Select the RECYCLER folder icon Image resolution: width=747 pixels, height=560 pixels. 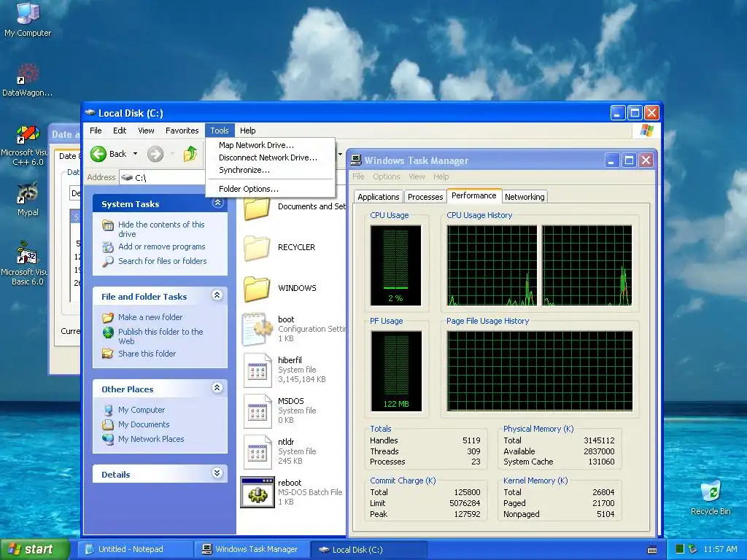click(x=257, y=248)
